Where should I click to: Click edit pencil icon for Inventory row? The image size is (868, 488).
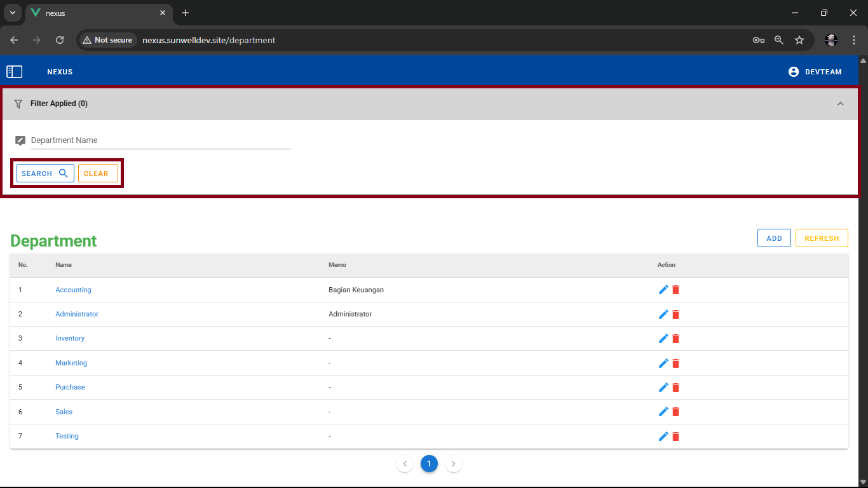tap(663, 339)
